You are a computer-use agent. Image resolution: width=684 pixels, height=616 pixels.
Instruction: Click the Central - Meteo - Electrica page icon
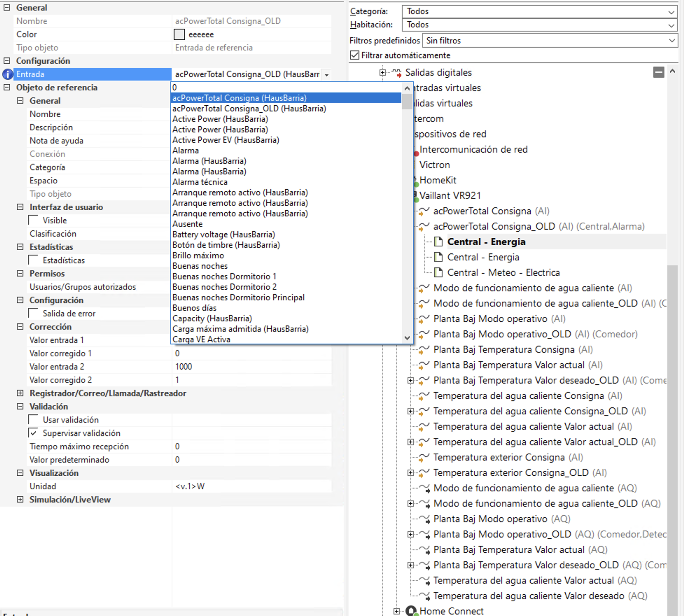coord(438,273)
